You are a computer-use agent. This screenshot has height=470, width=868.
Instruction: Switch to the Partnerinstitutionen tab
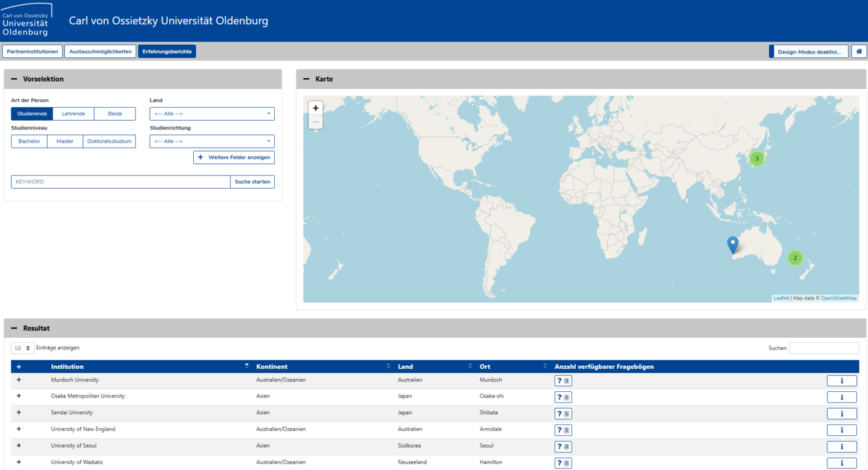pyautogui.click(x=33, y=51)
